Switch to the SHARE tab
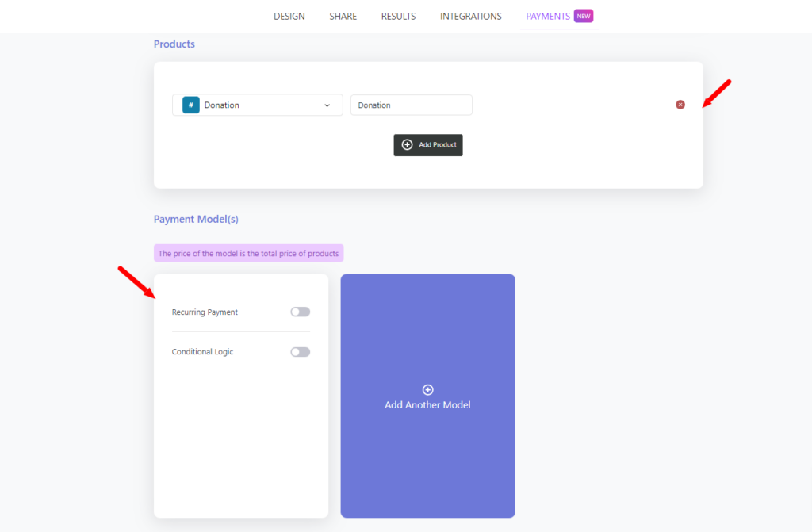 [343, 17]
